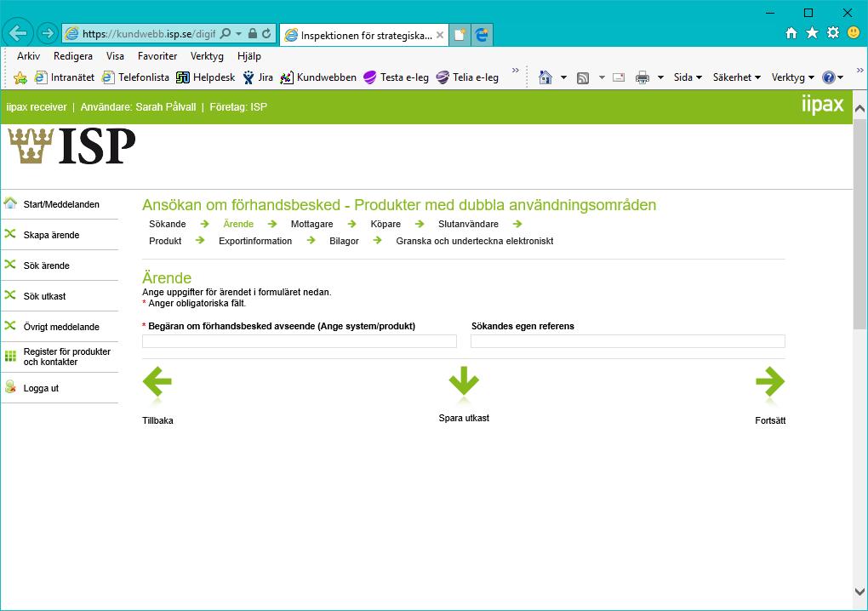The image size is (868, 611).
Task: Open the Jira favorite link
Action: (x=258, y=77)
